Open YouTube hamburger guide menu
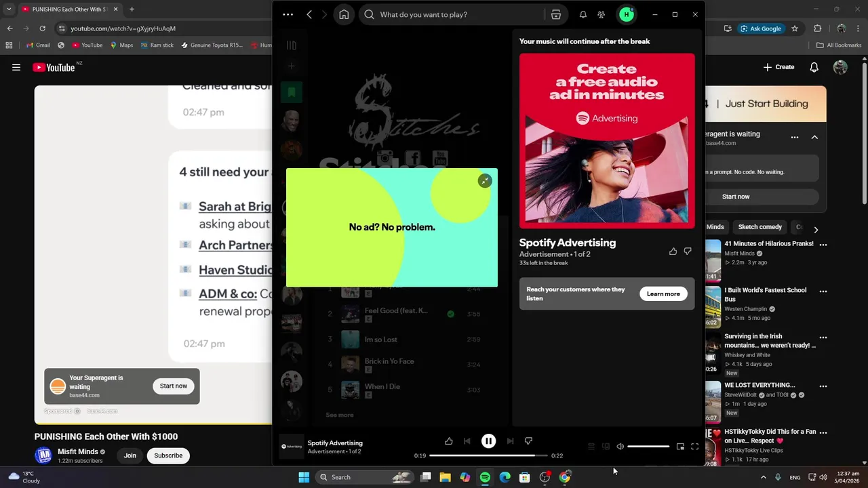The width and height of the screenshot is (868, 488). pos(16,67)
